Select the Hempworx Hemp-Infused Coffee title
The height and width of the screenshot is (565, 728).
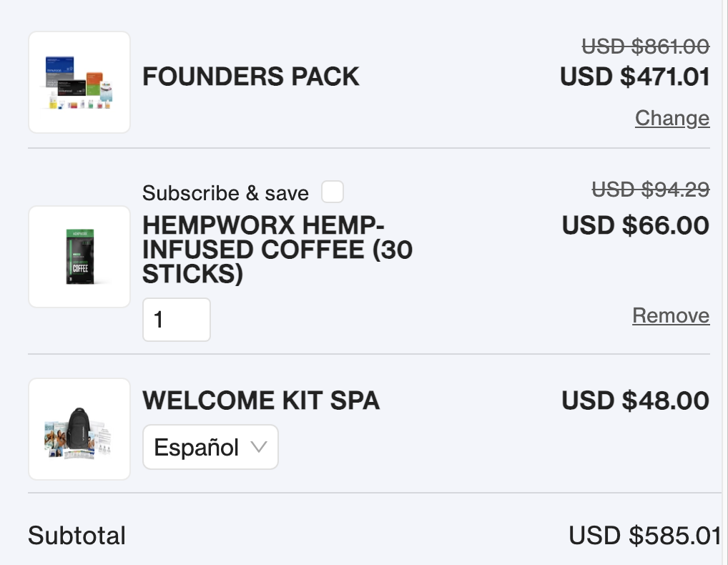click(277, 250)
